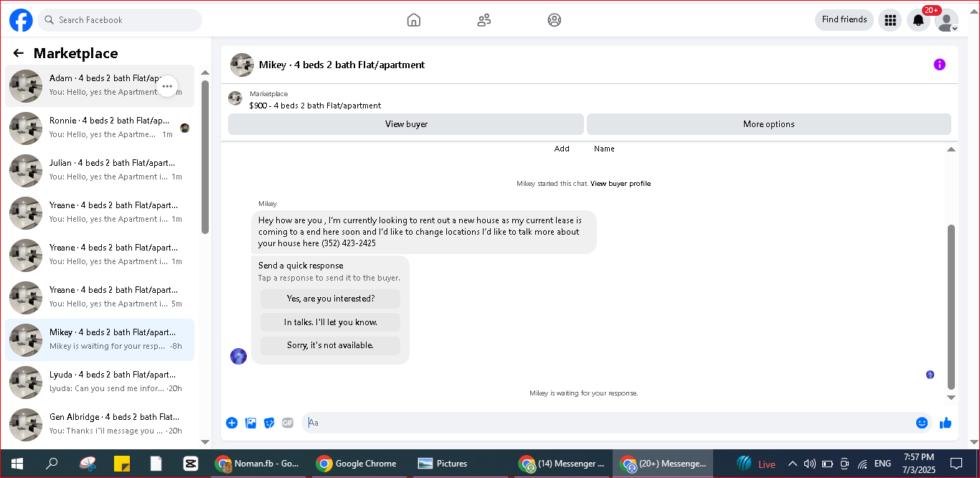Switch to the (14) Messenger taskbar window
Image resolution: width=980 pixels, height=478 pixels.
(562, 464)
